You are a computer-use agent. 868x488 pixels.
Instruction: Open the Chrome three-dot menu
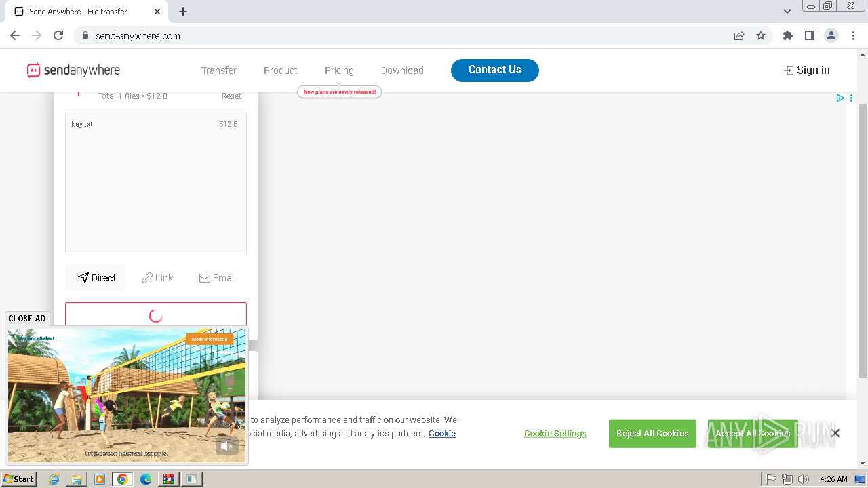click(854, 36)
